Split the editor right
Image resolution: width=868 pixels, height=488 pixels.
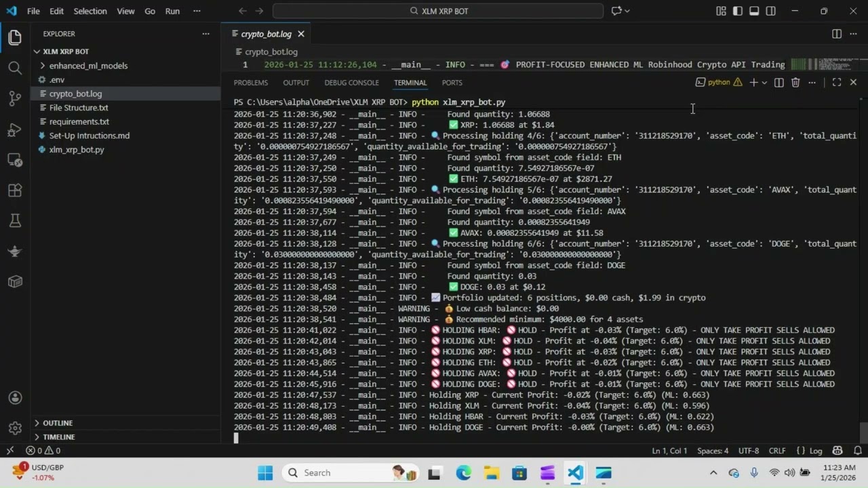837,34
